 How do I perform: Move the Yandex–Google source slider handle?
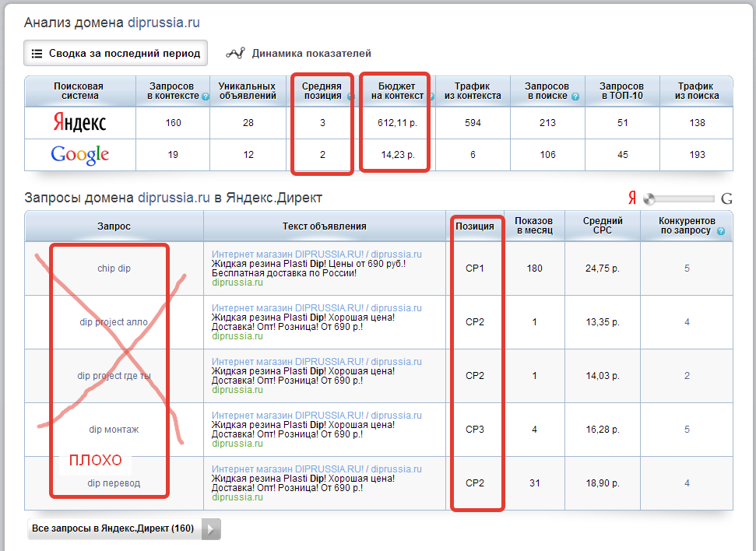coord(649,198)
